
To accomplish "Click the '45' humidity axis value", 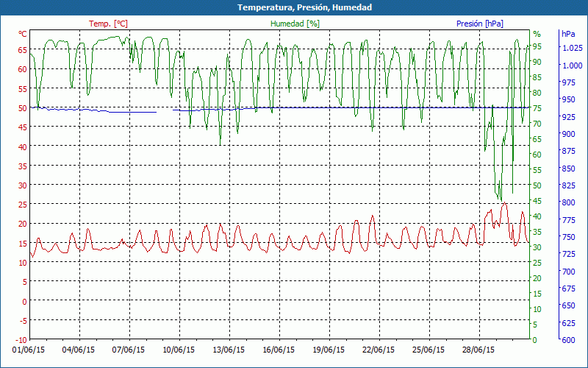I will click(537, 201).
